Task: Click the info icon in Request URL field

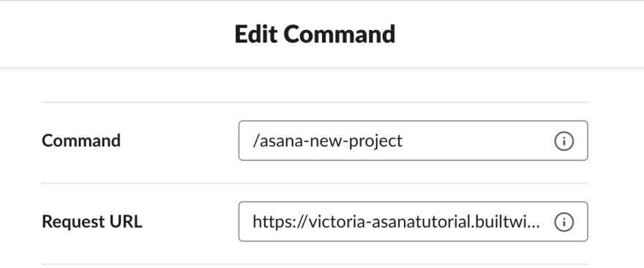Action: coord(564,222)
